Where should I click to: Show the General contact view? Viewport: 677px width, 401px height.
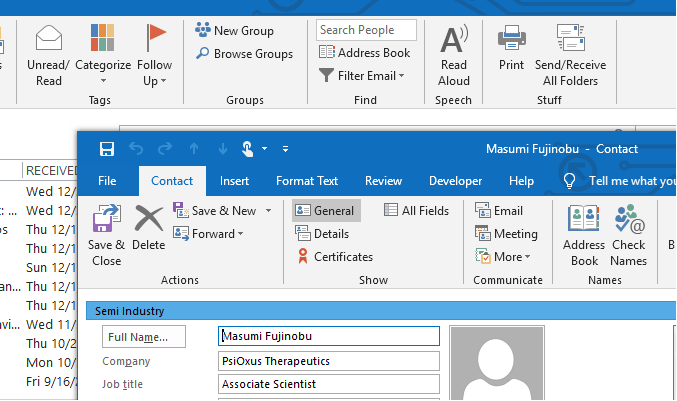pyautogui.click(x=326, y=211)
